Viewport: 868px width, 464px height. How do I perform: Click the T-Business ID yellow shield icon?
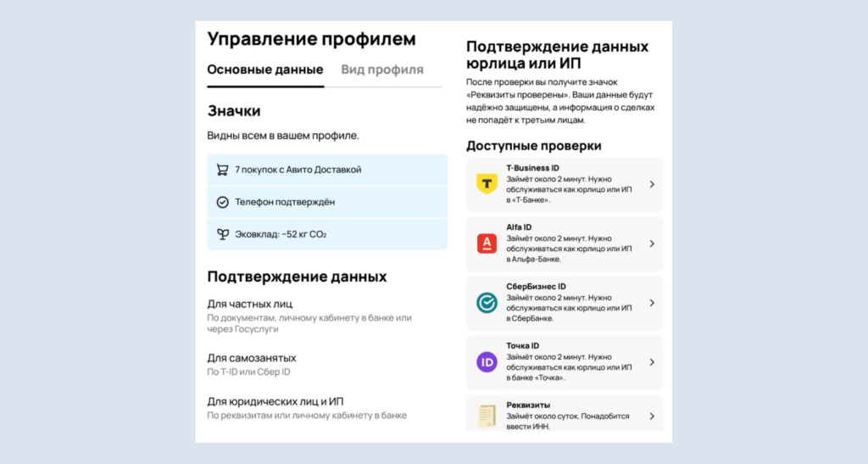pos(487,184)
